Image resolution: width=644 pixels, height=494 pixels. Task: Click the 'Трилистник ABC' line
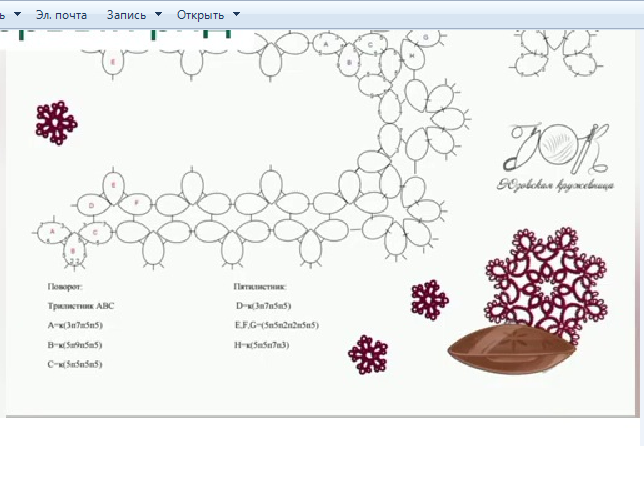click(x=80, y=306)
